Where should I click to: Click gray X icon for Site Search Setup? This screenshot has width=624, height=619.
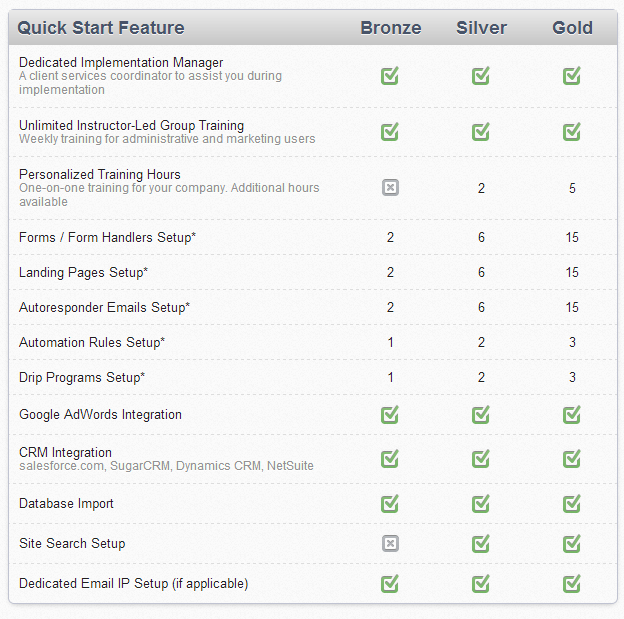(390, 543)
